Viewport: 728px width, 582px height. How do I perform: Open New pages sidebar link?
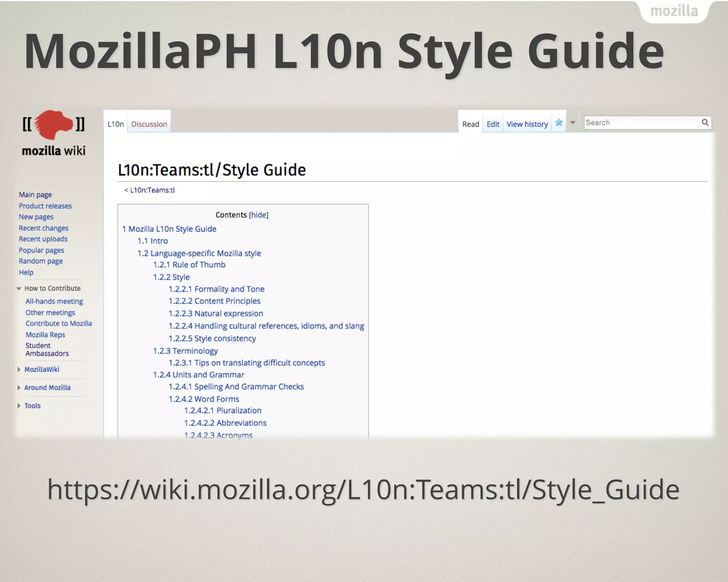36,217
